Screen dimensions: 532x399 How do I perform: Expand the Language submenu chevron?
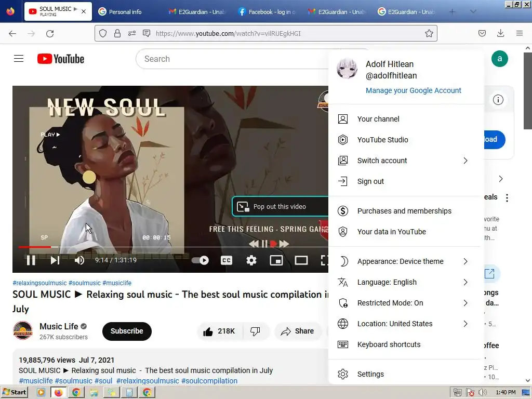(465, 282)
